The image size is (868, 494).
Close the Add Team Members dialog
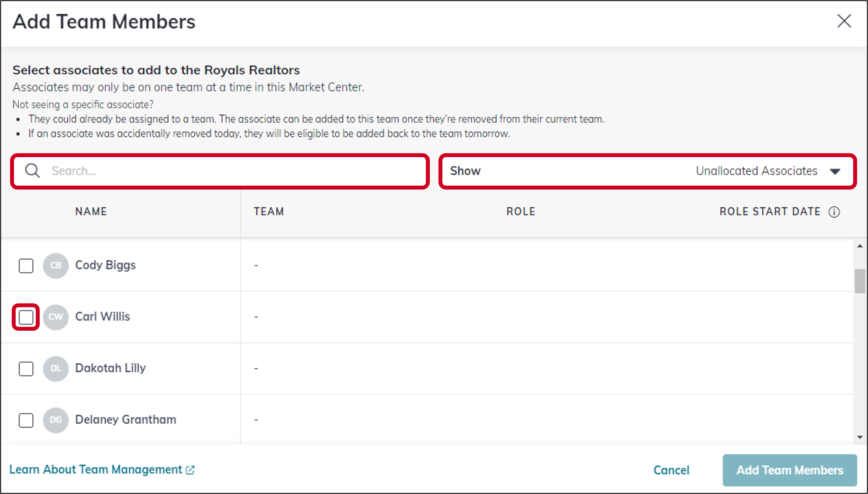(x=844, y=21)
